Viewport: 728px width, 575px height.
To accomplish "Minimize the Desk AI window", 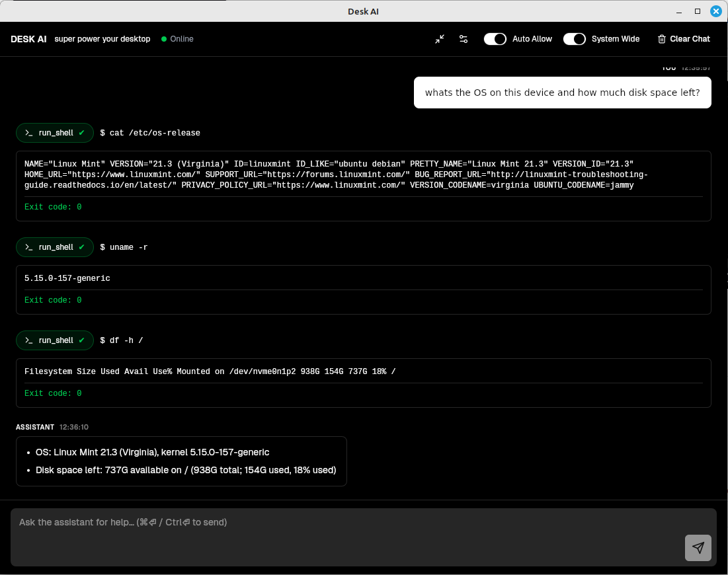I will (x=679, y=12).
